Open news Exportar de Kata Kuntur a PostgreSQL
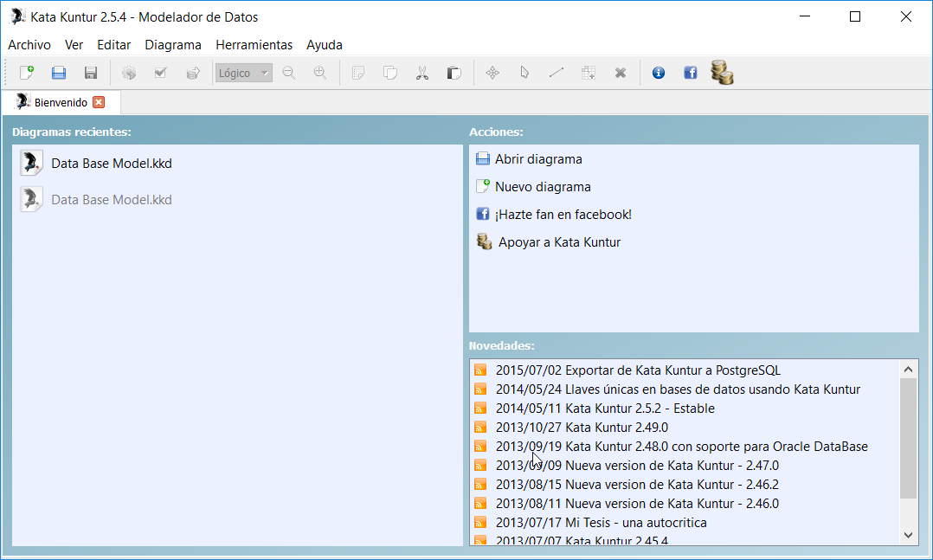The image size is (933, 560). click(x=638, y=370)
